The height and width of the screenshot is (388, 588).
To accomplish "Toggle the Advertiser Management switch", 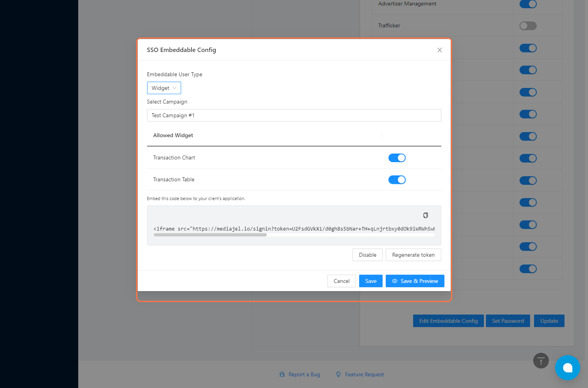I will [528, 4].
